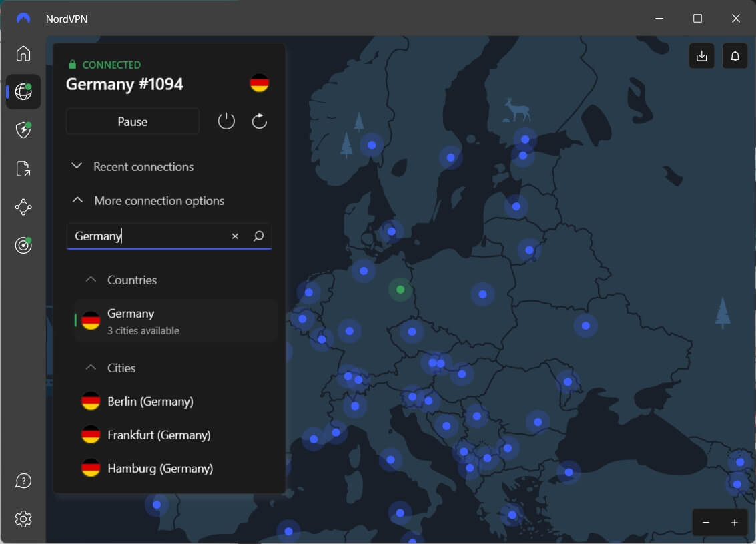Open notifications via the bell icon

pos(735,55)
